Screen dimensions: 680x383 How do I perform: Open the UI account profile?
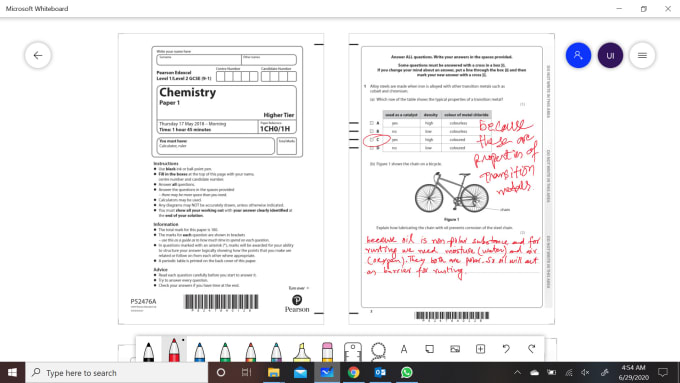pyautogui.click(x=610, y=56)
